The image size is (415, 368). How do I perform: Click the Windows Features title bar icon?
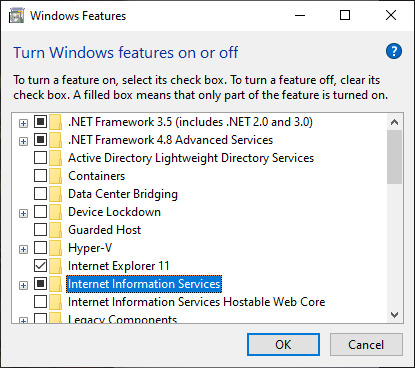coord(16,16)
